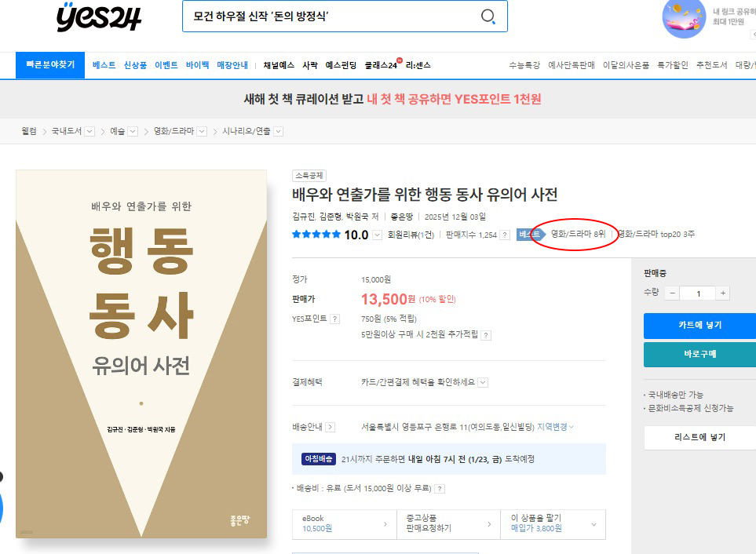Expand the 결제혜택 card benefits dropdown
The width and height of the screenshot is (756, 554).
coord(483,382)
